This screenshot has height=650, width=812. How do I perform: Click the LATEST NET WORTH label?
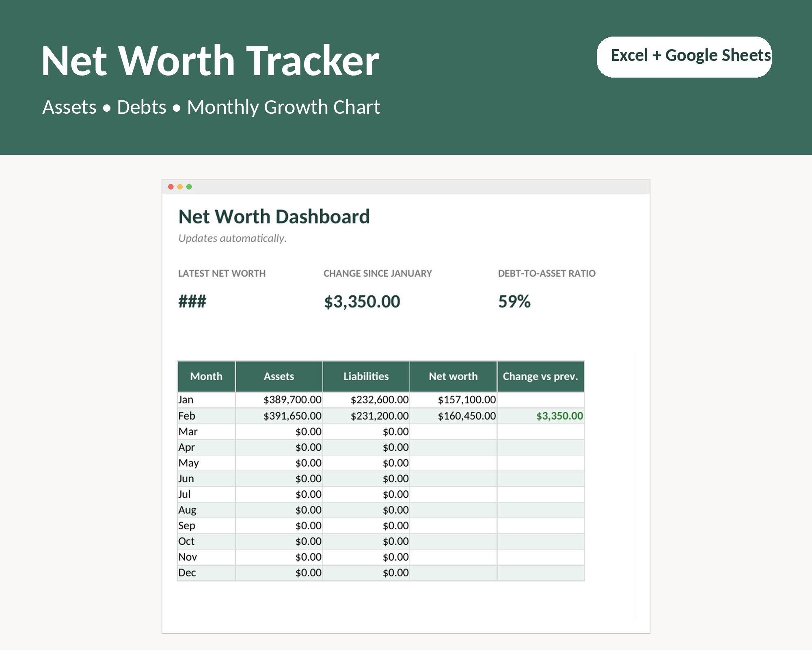tap(222, 273)
